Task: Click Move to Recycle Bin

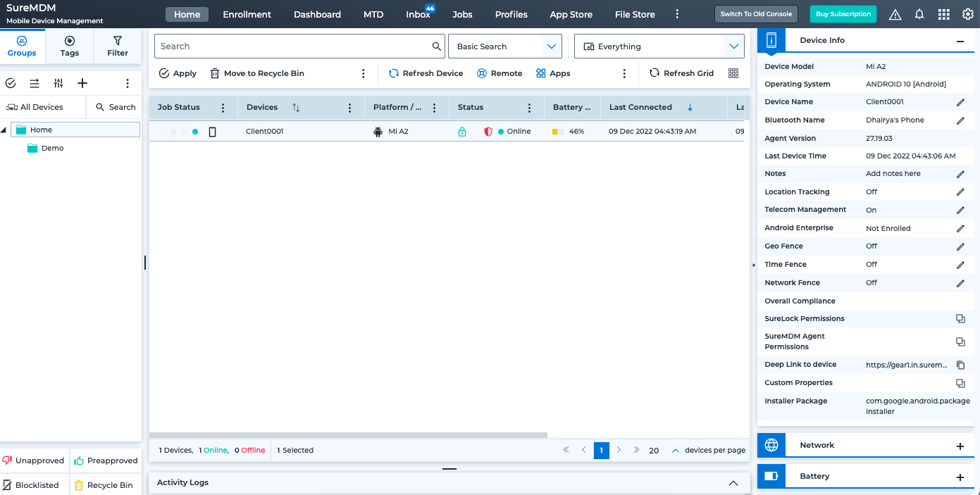Action: tap(257, 73)
